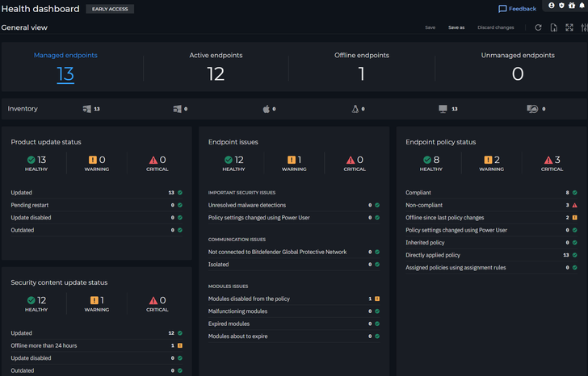Click the Inventory label
This screenshot has width=588, height=376.
23,109
